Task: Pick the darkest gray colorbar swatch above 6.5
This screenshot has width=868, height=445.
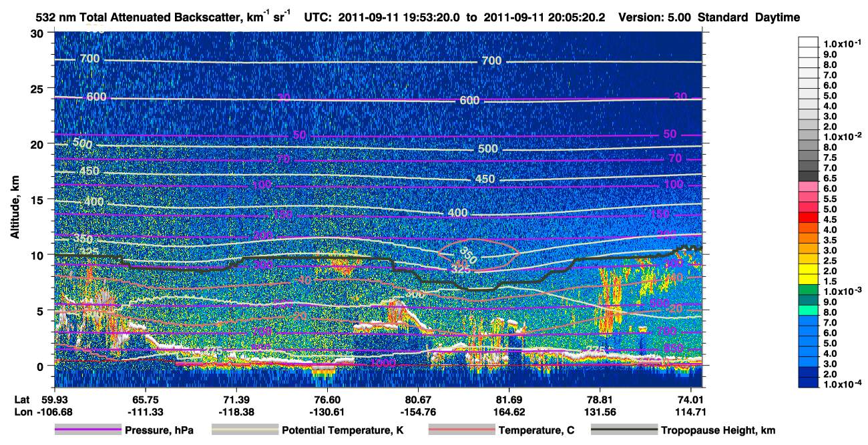Action: (808, 176)
